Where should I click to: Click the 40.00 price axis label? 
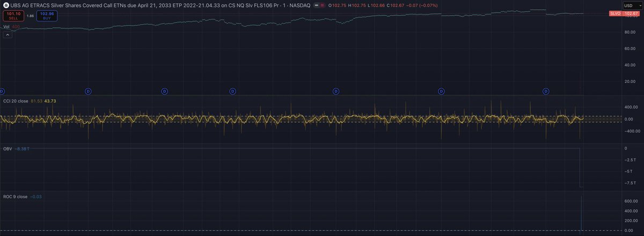point(629,65)
